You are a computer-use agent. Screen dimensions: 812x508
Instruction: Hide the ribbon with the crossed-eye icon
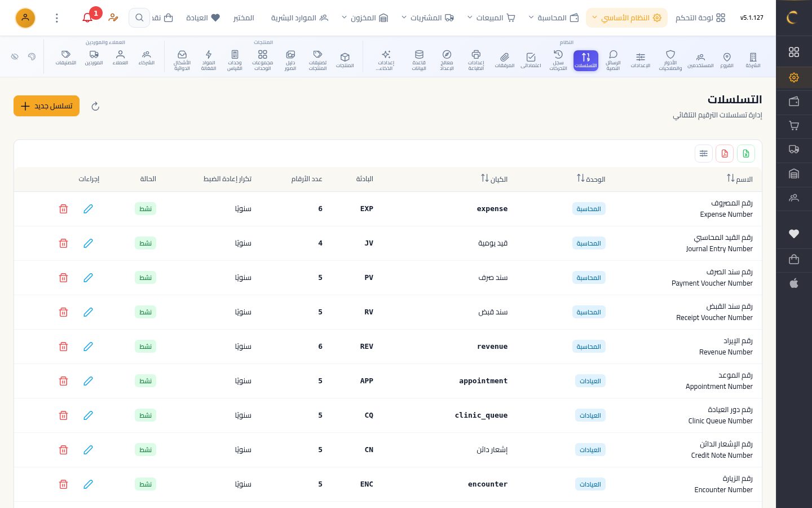coord(15,57)
